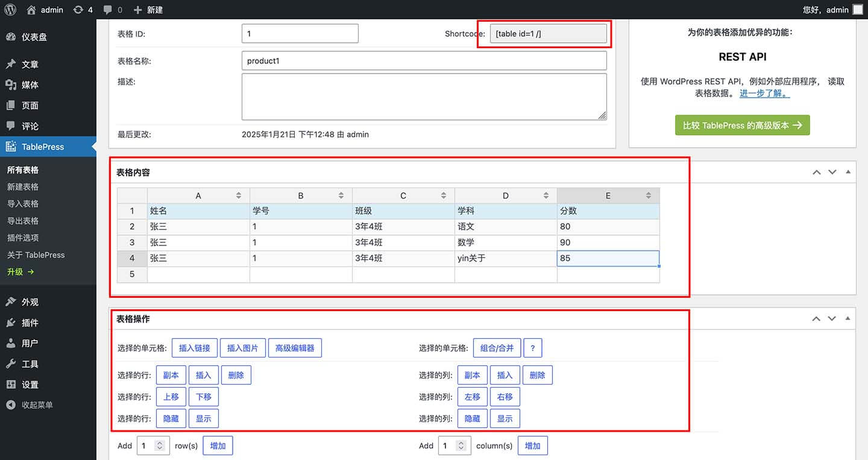Screen dimensions: 868x460
Task: Select row header 4 in the table
Action: click(x=132, y=258)
